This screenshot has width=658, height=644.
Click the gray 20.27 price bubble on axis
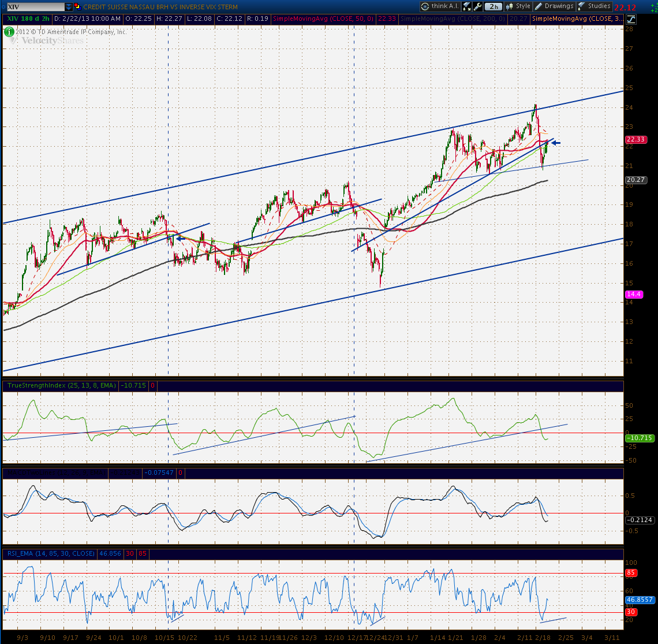pyautogui.click(x=635, y=180)
